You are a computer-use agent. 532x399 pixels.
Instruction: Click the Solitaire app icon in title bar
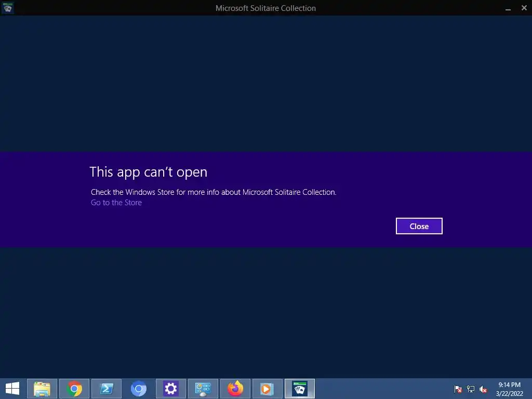(7, 7)
